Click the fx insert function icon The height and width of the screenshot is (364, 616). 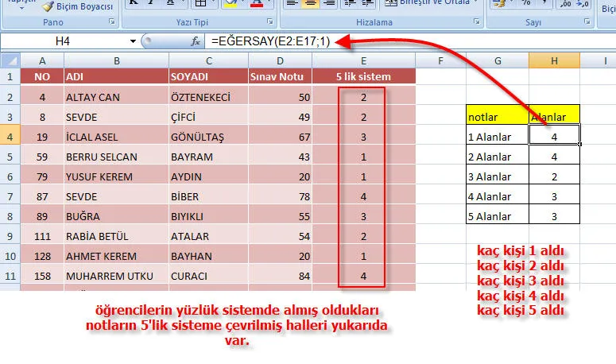[196, 41]
